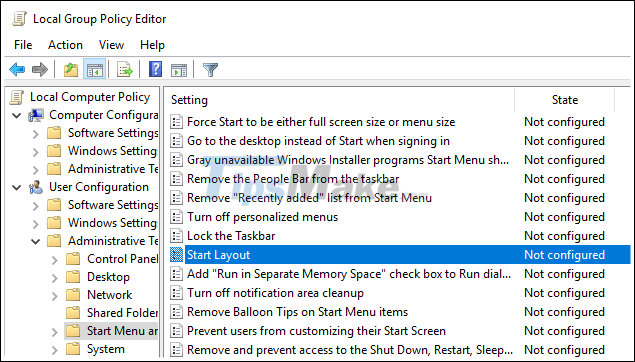Select Prevent users from customizing their Start Screen
Viewport: 635px width, 362px height.
point(316,331)
